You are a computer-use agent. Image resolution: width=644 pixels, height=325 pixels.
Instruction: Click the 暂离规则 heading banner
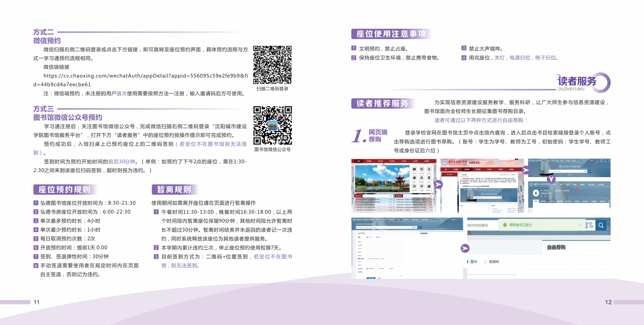click(174, 189)
